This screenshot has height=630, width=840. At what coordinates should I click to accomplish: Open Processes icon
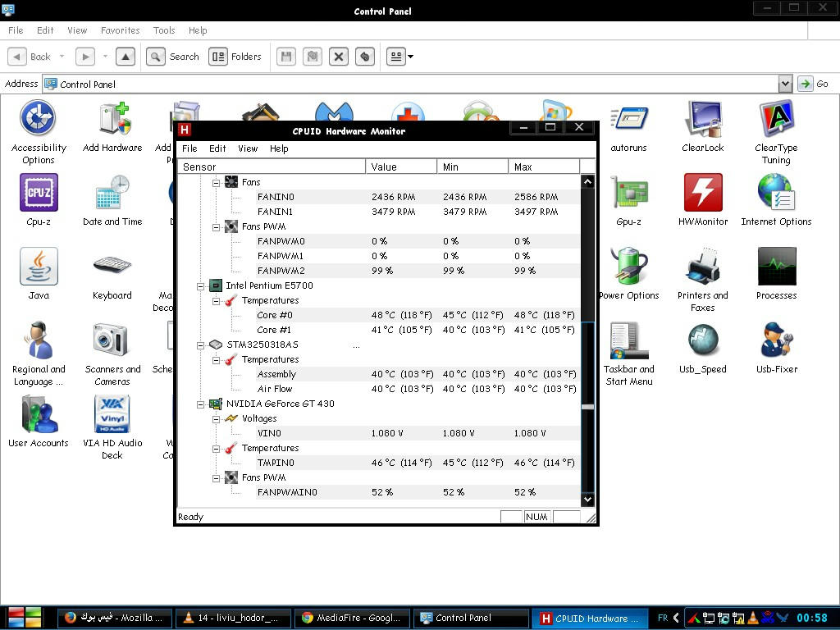click(776, 274)
